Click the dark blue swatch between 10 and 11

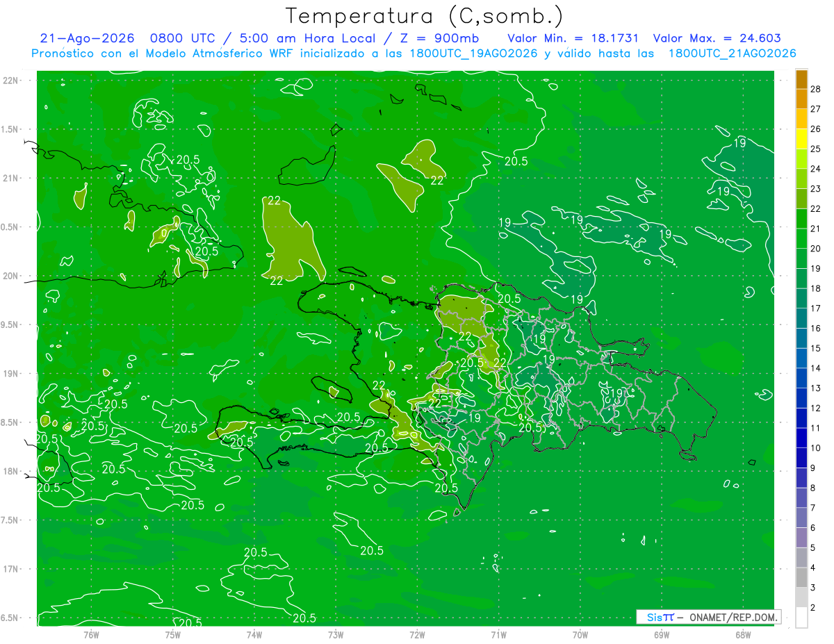coord(801,438)
